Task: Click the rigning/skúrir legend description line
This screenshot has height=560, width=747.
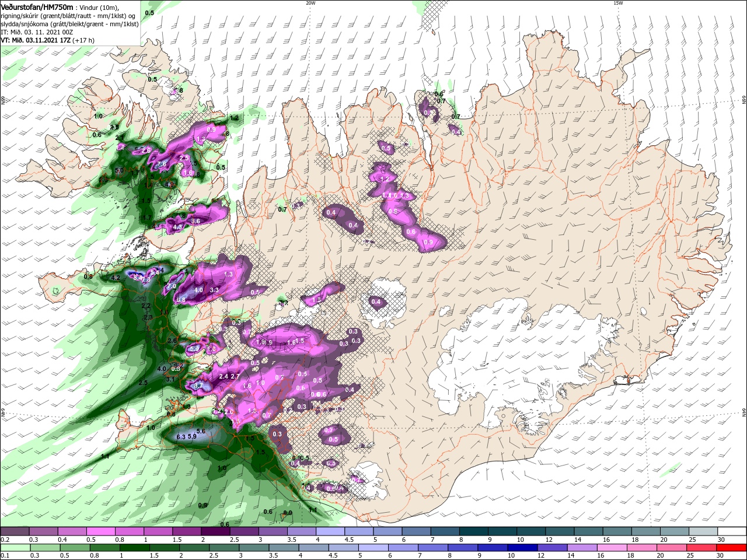Action: pyautogui.click(x=69, y=16)
